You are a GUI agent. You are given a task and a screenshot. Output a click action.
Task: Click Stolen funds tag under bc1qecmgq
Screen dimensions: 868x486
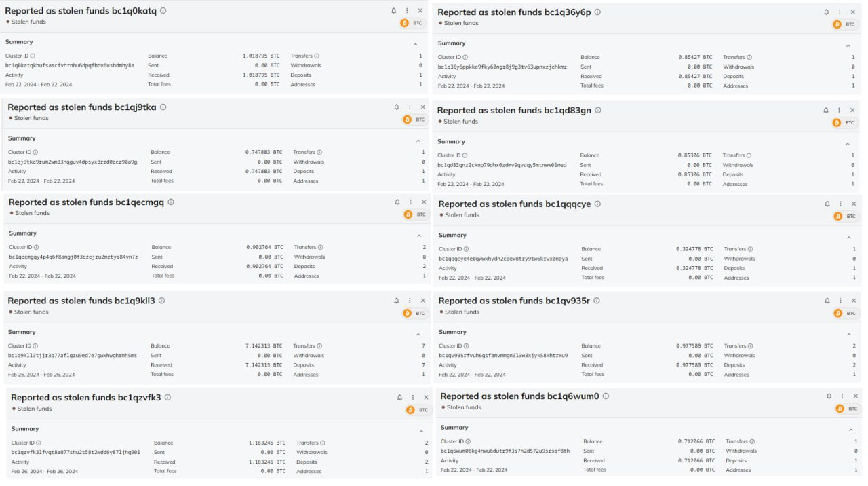32,213
